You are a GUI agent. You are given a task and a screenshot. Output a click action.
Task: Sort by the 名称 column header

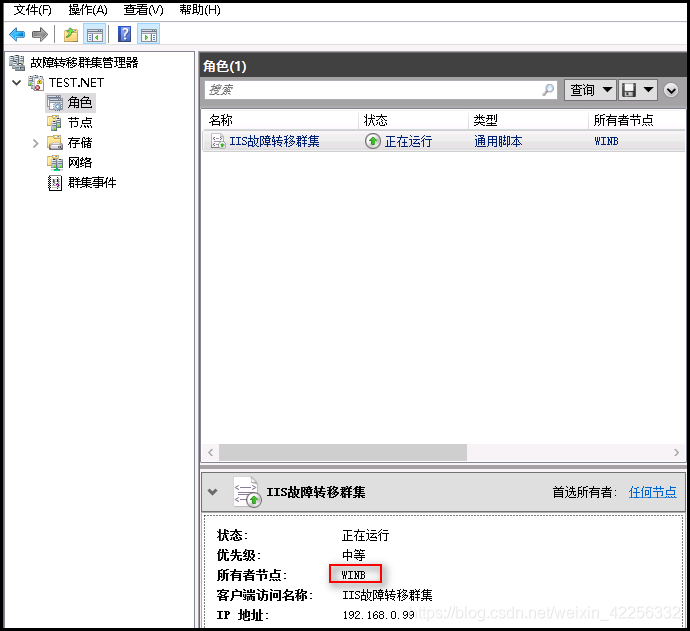[281, 120]
